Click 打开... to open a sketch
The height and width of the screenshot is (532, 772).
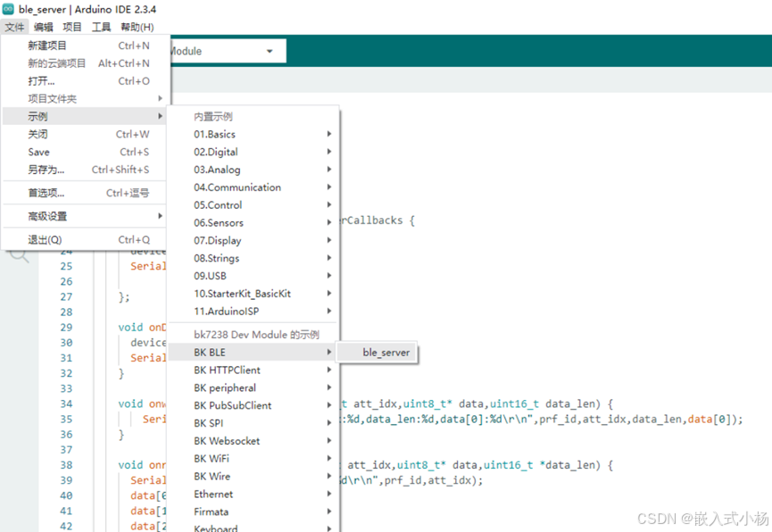coord(40,80)
